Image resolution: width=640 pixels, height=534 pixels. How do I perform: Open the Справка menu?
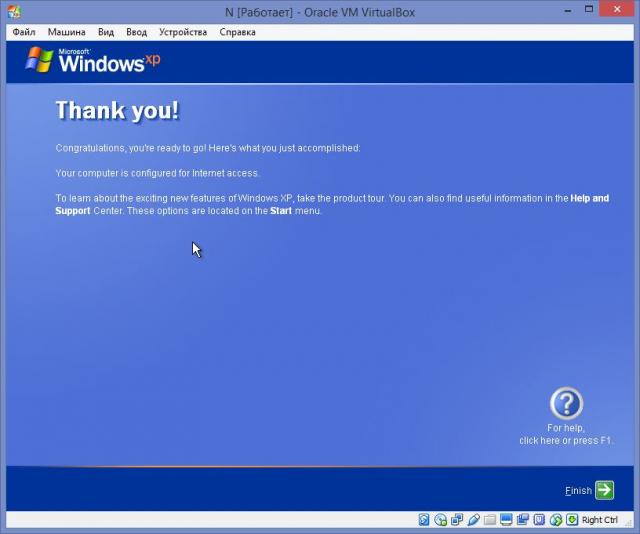(238, 32)
